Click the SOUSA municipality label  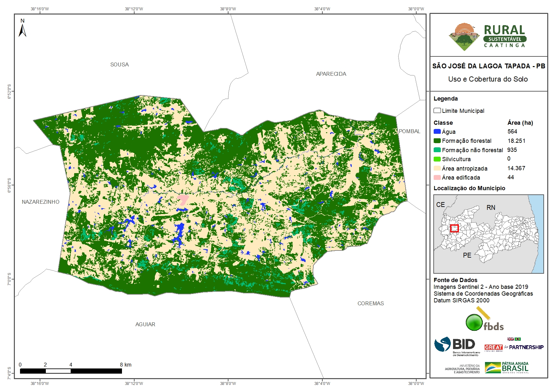[119, 64]
